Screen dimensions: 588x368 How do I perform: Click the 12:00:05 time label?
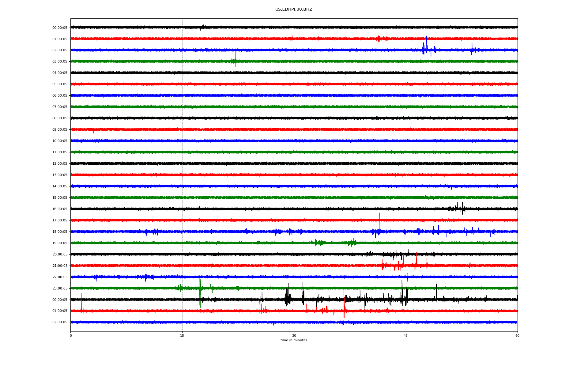tap(60, 164)
